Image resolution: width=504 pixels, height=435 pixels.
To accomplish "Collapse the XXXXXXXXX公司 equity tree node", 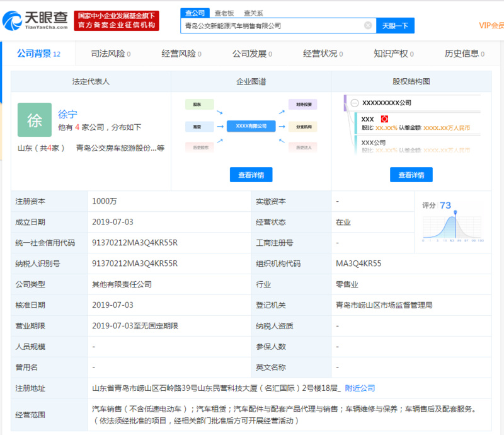I will (355, 103).
